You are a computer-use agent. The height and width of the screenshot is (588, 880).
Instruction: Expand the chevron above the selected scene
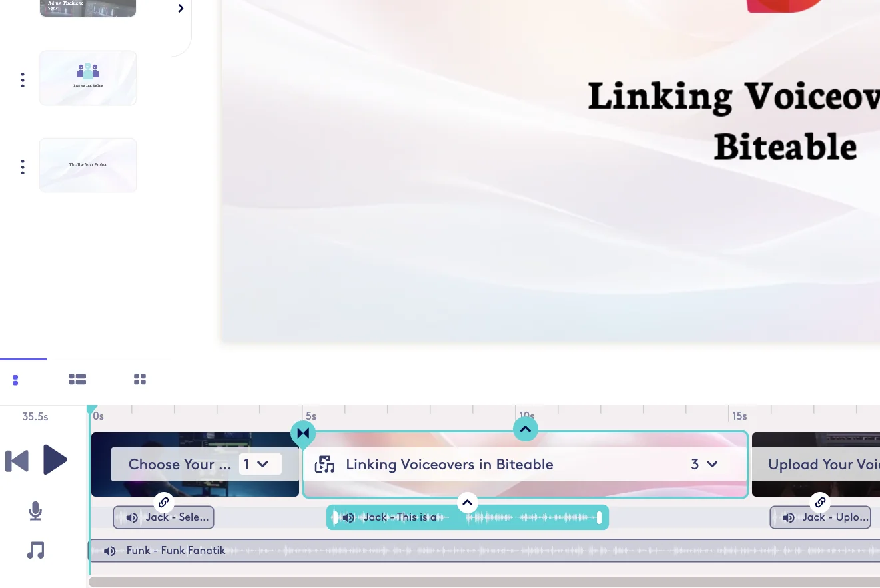[x=525, y=429]
